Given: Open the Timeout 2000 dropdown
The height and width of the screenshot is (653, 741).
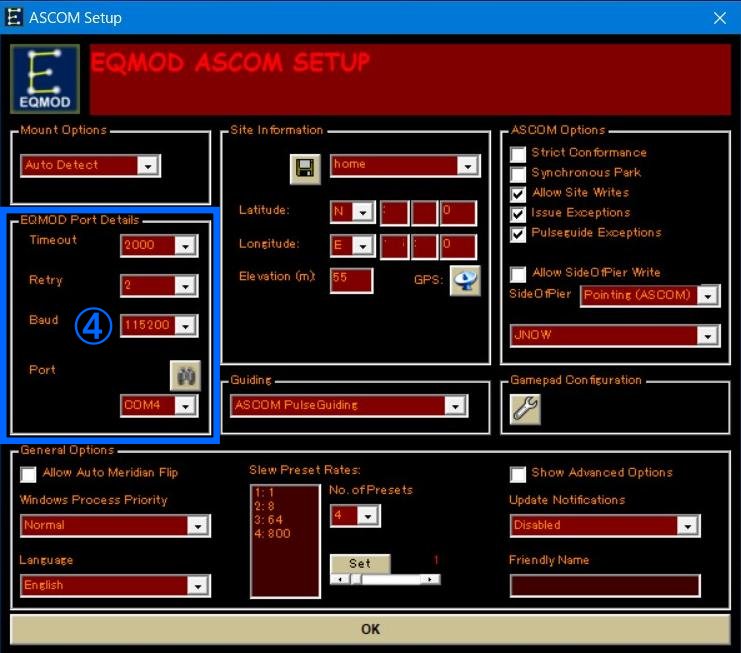Looking at the screenshot, I should [x=185, y=246].
